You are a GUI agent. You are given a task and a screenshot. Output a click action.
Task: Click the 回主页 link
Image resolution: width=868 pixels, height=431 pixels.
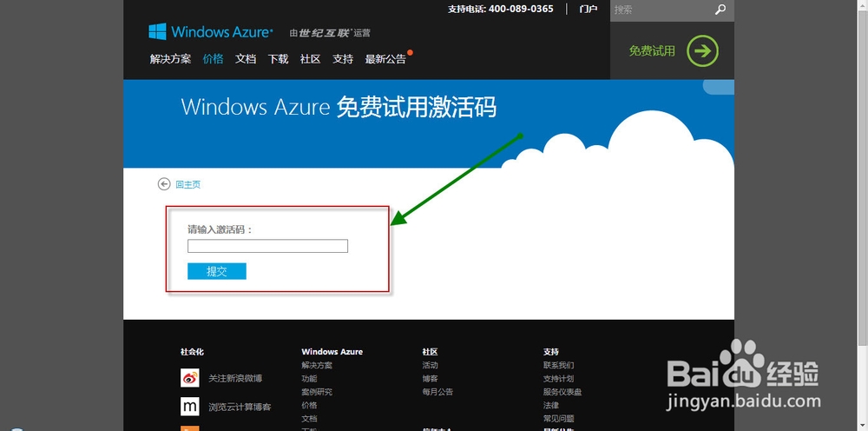click(188, 185)
